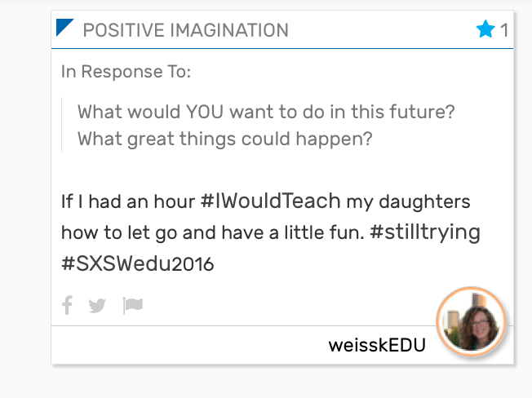Screen dimensions: 532x398
Task: Share the post via the Twitter bird icon
Action: pyautogui.click(x=97, y=306)
